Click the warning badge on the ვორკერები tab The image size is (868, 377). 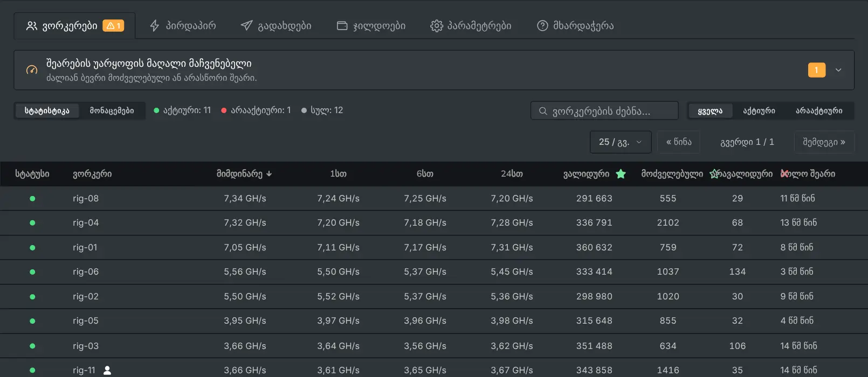[x=113, y=26]
